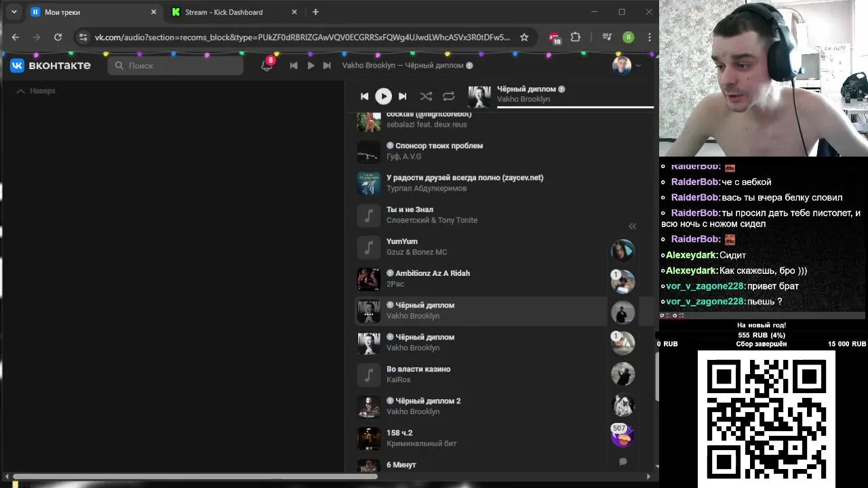Click next track icon in VK header
The image size is (868, 488).
pyautogui.click(x=327, y=66)
